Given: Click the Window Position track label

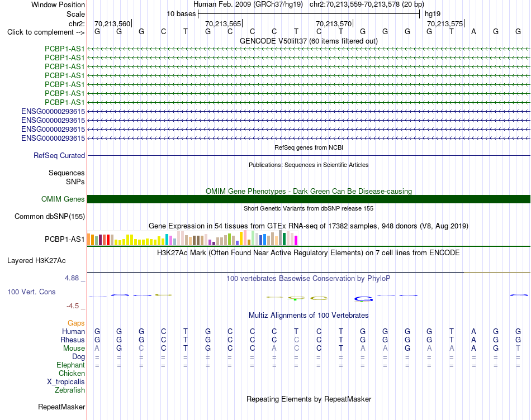Looking at the screenshot, I should tap(58, 4).
